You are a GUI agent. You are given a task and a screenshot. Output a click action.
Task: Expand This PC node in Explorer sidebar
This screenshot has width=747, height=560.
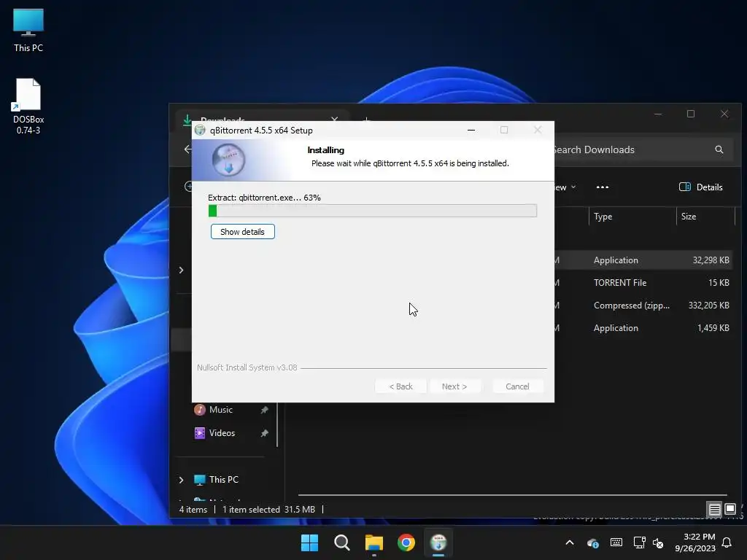(181, 480)
